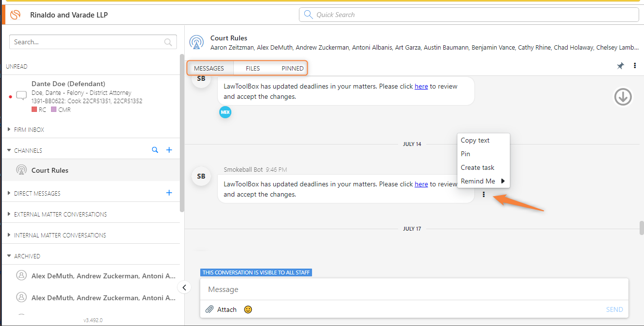The image size is (644, 326).
Task: Click into the sidebar Search box
Action: coord(92,42)
